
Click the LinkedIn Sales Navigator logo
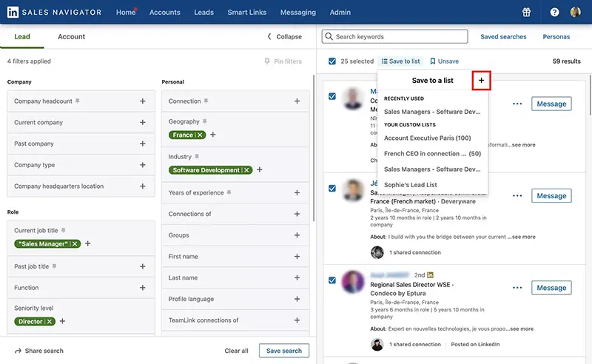[x=54, y=12]
